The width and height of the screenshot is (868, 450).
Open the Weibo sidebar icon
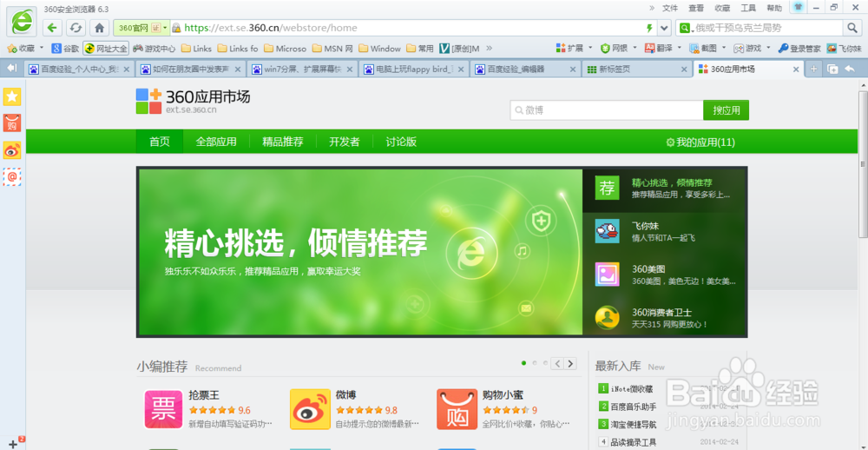(12, 150)
